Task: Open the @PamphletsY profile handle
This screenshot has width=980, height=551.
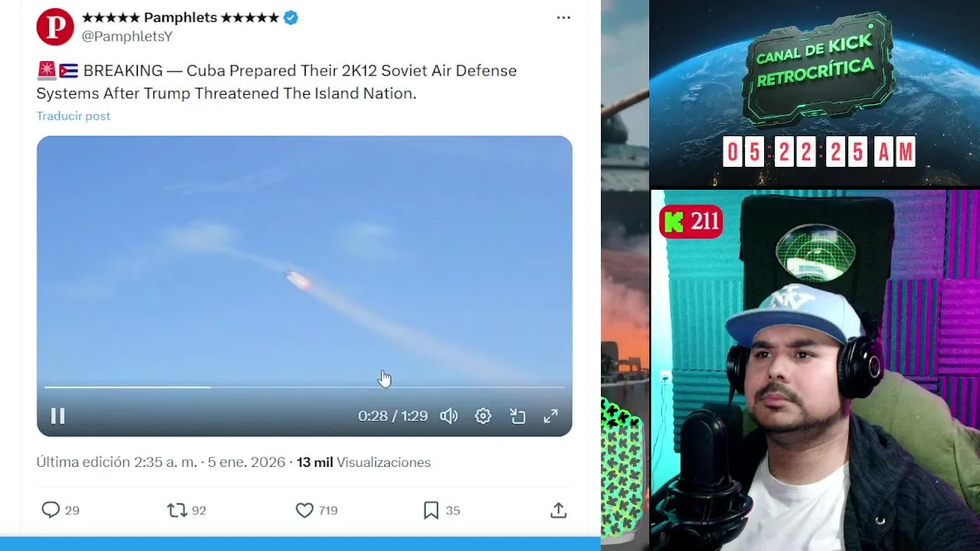Action: pyautogui.click(x=127, y=36)
